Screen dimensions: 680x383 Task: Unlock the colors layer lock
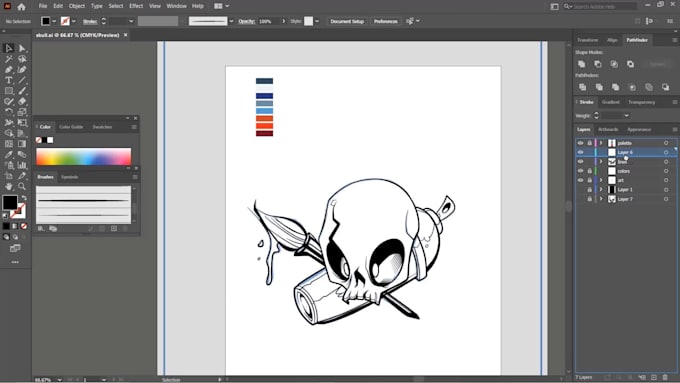pos(589,171)
